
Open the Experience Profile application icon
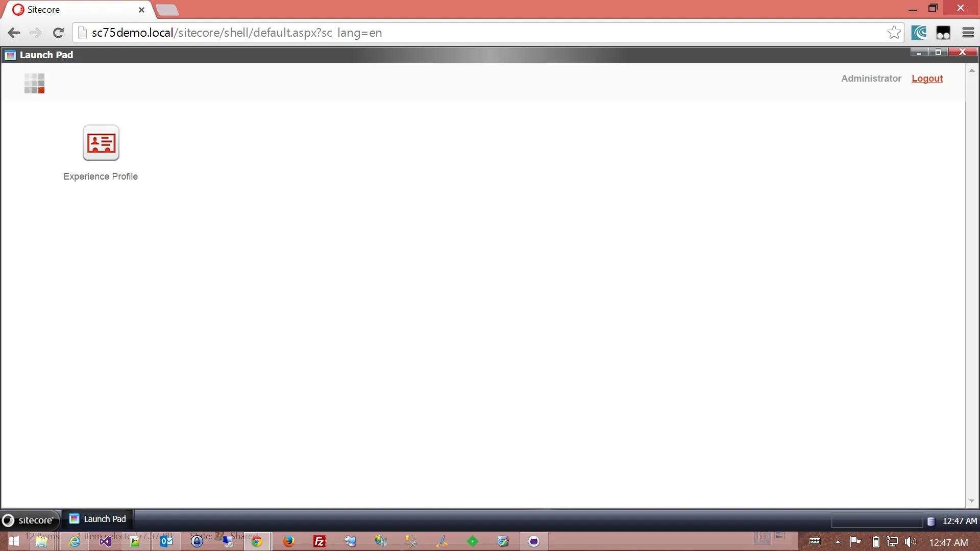[x=101, y=143]
